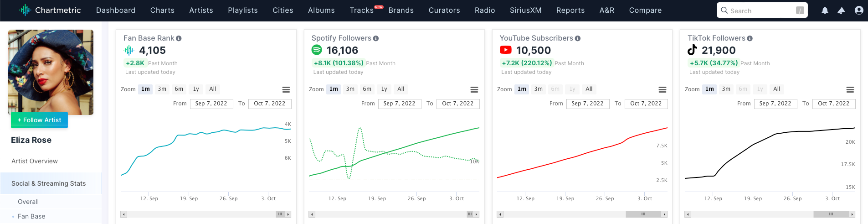The image size is (868, 224).
Task: Select 6m zoom on Spotify chart
Action: pos(367,89)
